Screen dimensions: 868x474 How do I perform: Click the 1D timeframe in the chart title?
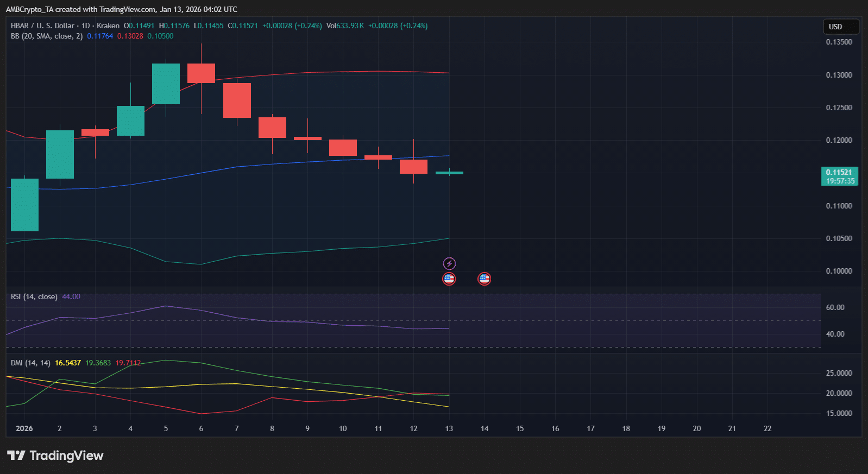85,26
